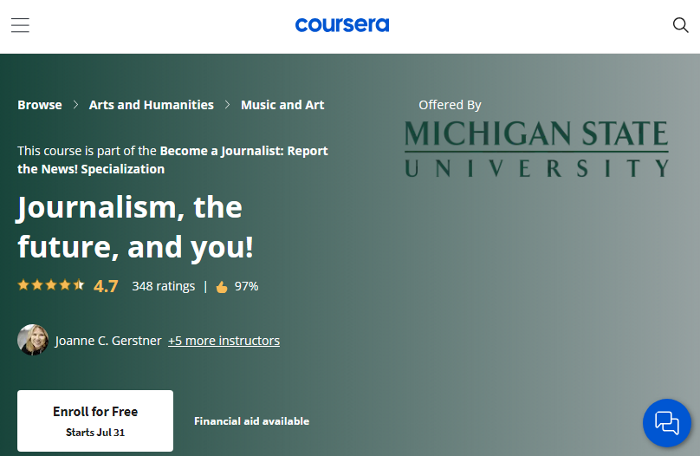Open instructor Joanne C. Gerstner's name
The image size is (700, 456).
pos(108,341)
